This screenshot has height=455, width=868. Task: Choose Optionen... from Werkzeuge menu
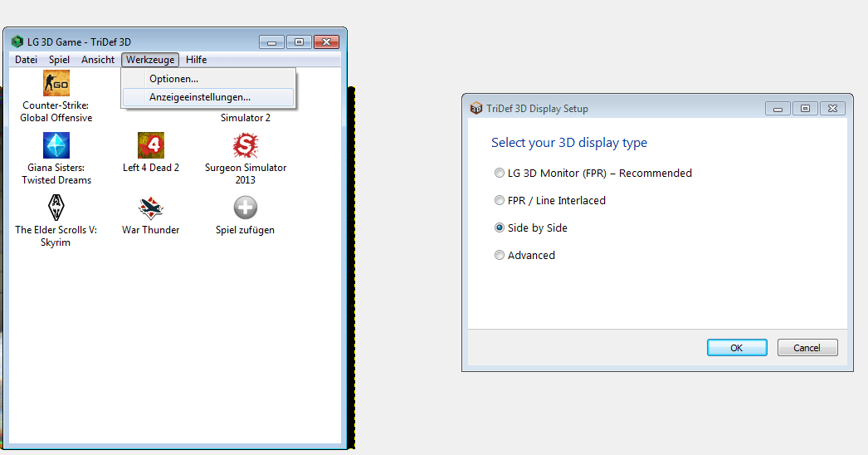pos(208,79)
